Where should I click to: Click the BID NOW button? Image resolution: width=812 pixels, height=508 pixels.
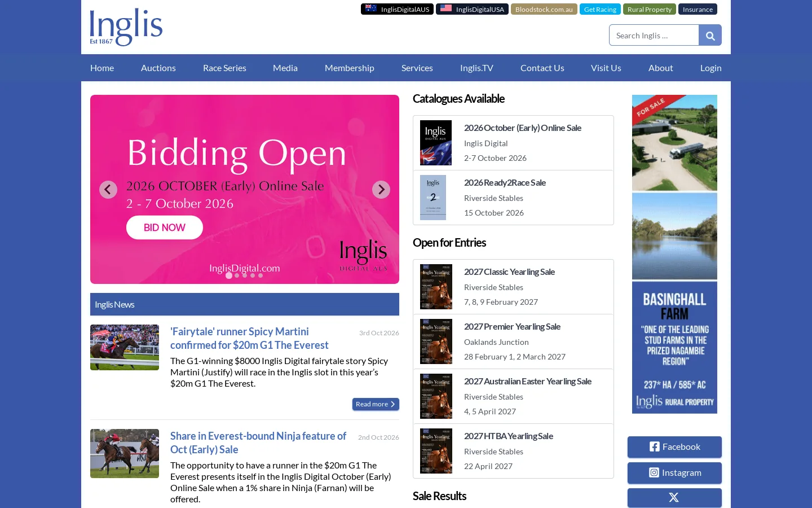pos(165,227)
